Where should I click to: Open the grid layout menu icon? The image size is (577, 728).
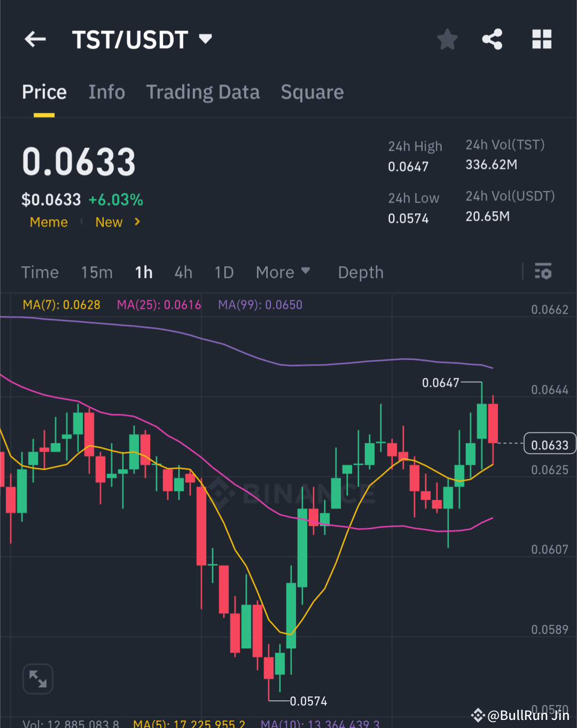coord(542,39)
